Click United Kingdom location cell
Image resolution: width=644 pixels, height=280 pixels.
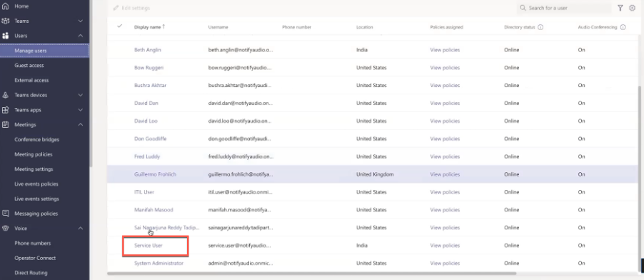[375, 174]
